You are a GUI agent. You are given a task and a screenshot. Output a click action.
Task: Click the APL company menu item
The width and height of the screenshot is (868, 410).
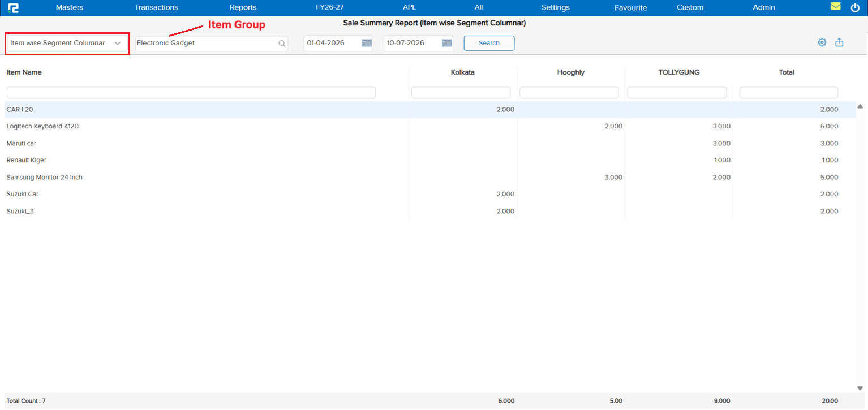click(409, 7)
